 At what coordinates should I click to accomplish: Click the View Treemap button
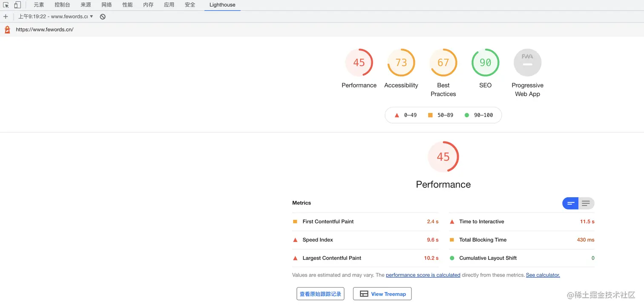(382, 294)
